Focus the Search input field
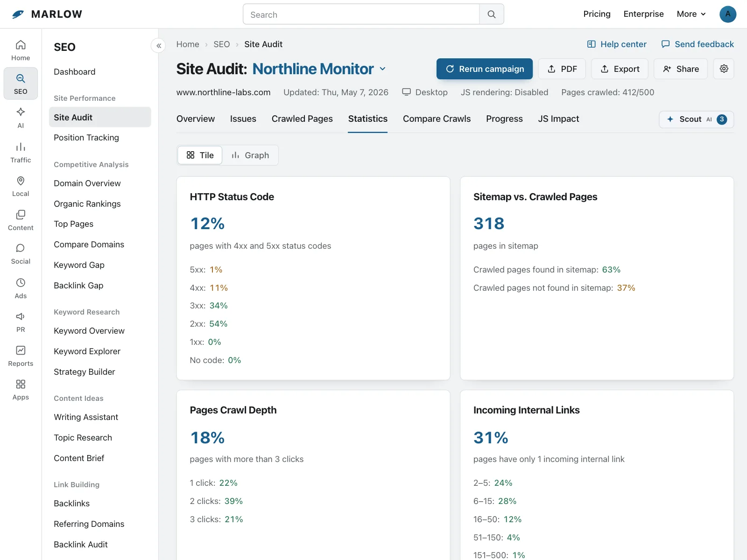Image resolution: width=747 pixels, height=560 pixels. point(361,14)
